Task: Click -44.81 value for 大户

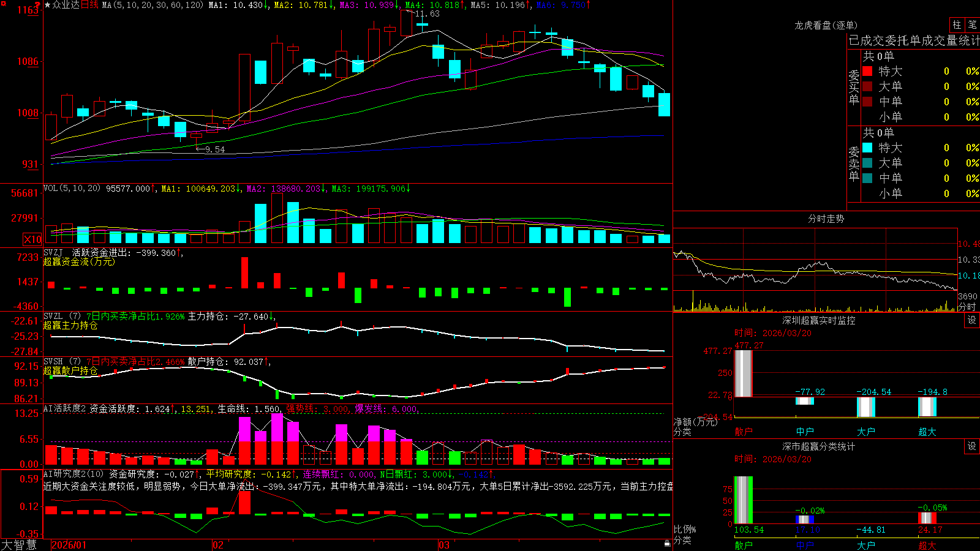Action: [x=871, y=530]
